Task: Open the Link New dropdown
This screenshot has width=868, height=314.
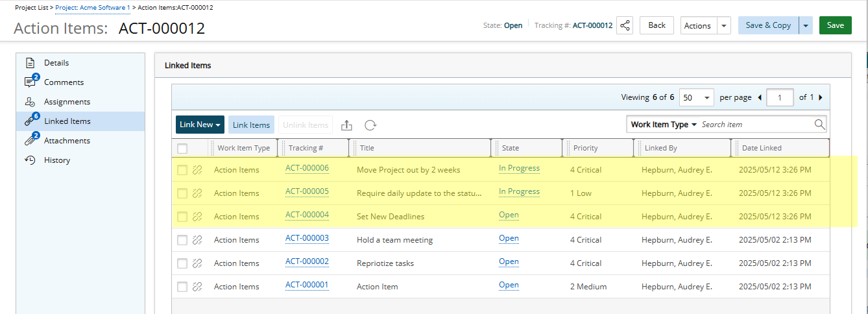Action: click(x=200, y=125)
